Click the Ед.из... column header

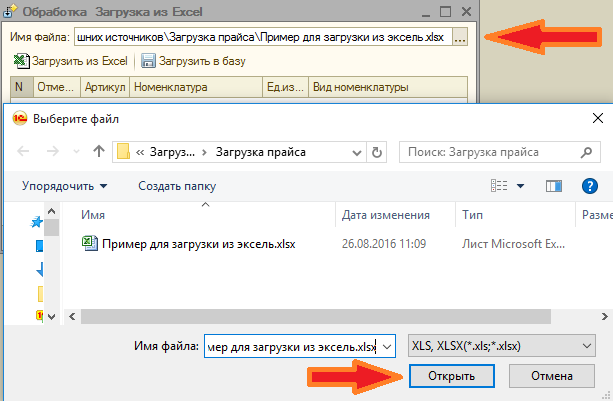(285, 87)
